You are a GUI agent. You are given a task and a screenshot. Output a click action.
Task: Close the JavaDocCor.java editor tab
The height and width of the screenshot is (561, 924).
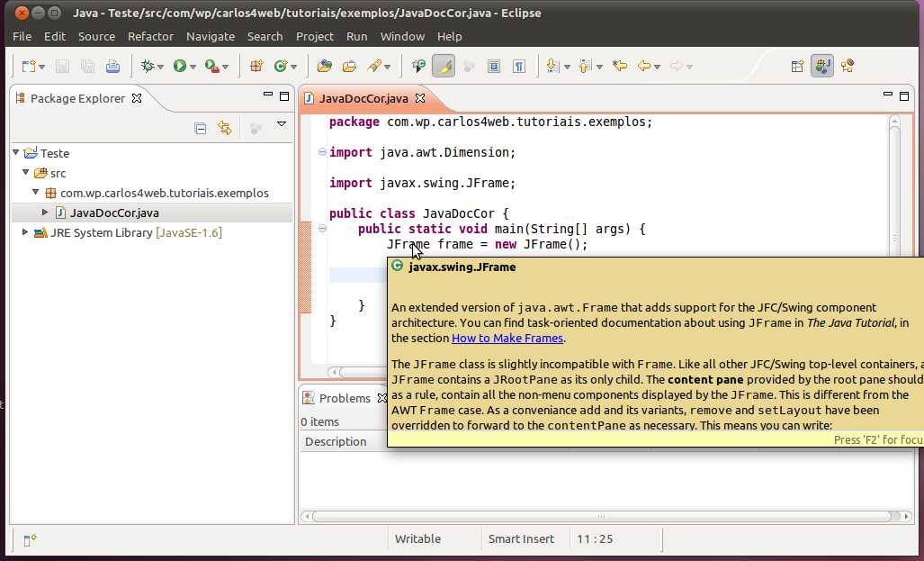420,98
